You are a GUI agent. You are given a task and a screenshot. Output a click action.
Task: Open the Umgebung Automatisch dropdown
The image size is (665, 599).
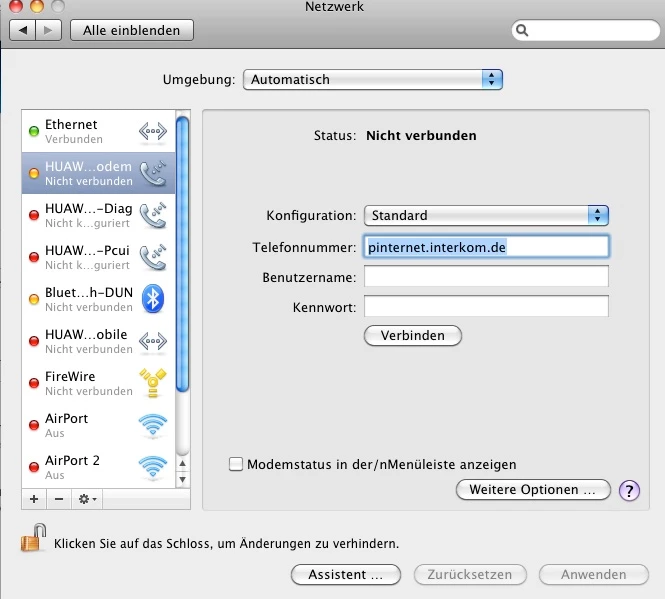373,79
